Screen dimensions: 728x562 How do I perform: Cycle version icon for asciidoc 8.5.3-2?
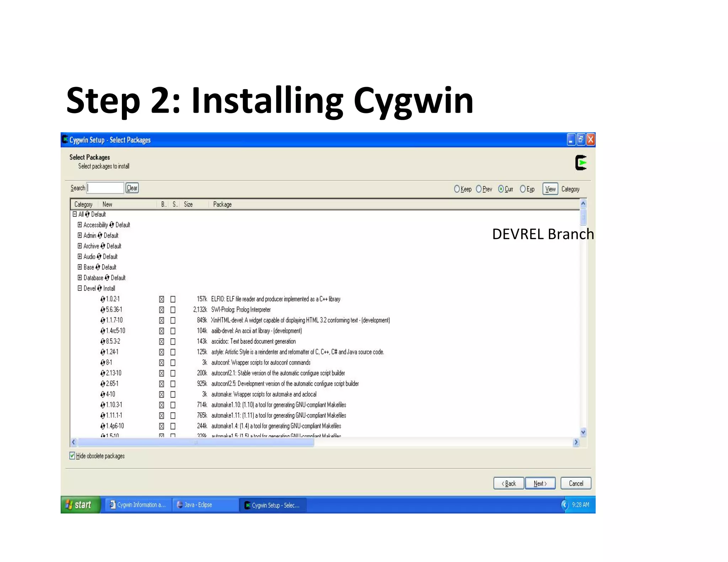[x=103, y=341]
